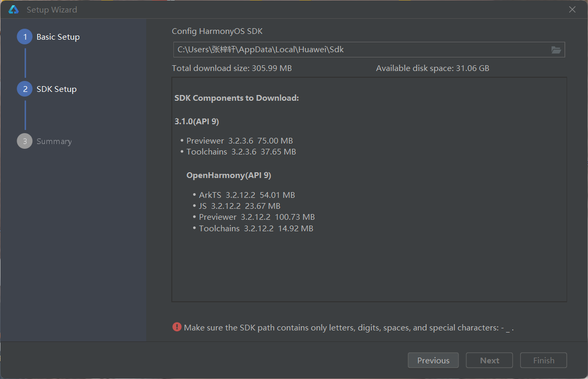588x379 pixels.
Task: Select step 3 circle for Summary
Action: pyautogui.click(x=25, y=141)
